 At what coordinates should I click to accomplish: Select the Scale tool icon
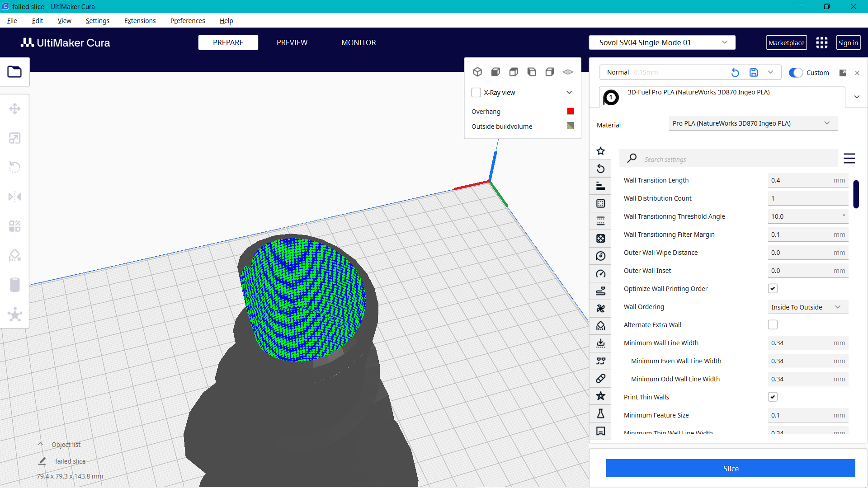tap(14, 138)
